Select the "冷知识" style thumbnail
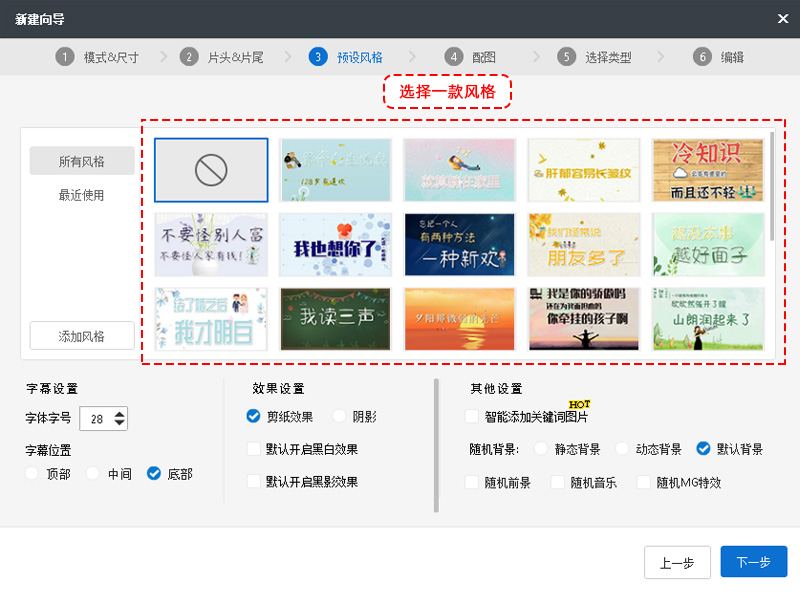The image size is (800, 595). 708,170
